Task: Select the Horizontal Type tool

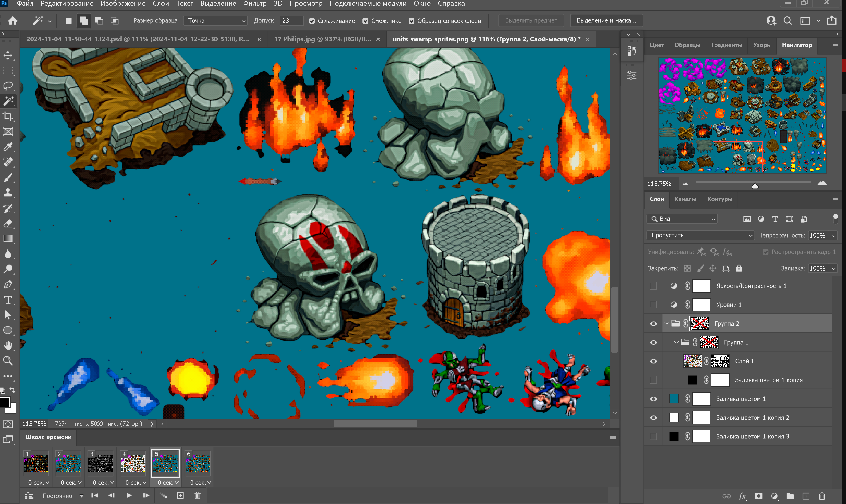Action: click(8, 299)
